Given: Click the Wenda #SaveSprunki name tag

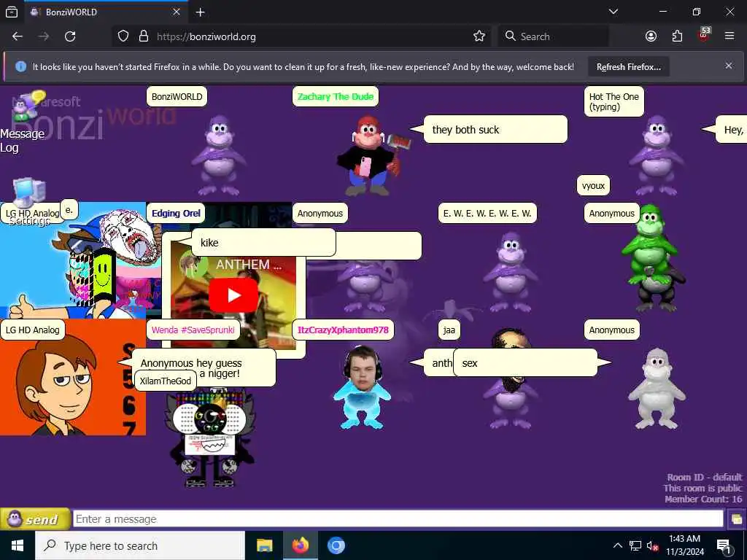Looking at the screenshot, I should click(x=193, y=330).
